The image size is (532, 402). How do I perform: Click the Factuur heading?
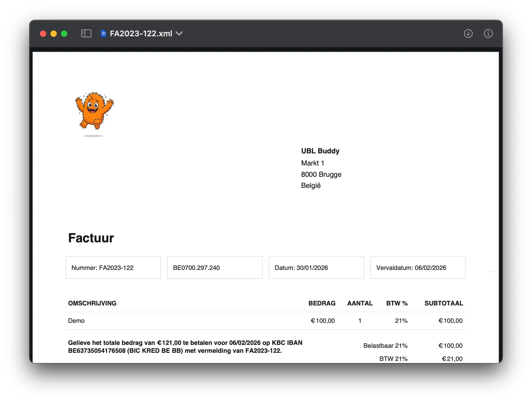tap(91, 238)
